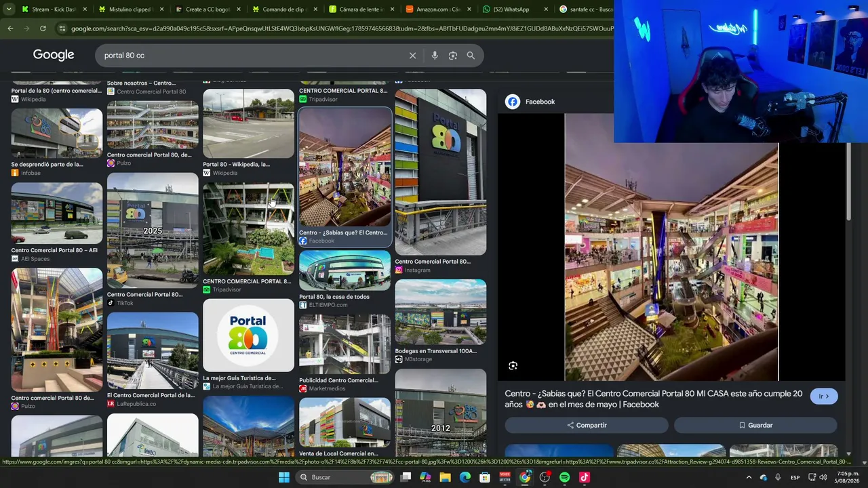Viewport: 868px width, 488px height.
Task: Open OBS Studio from the taskbar
Action: pos(545,477)
